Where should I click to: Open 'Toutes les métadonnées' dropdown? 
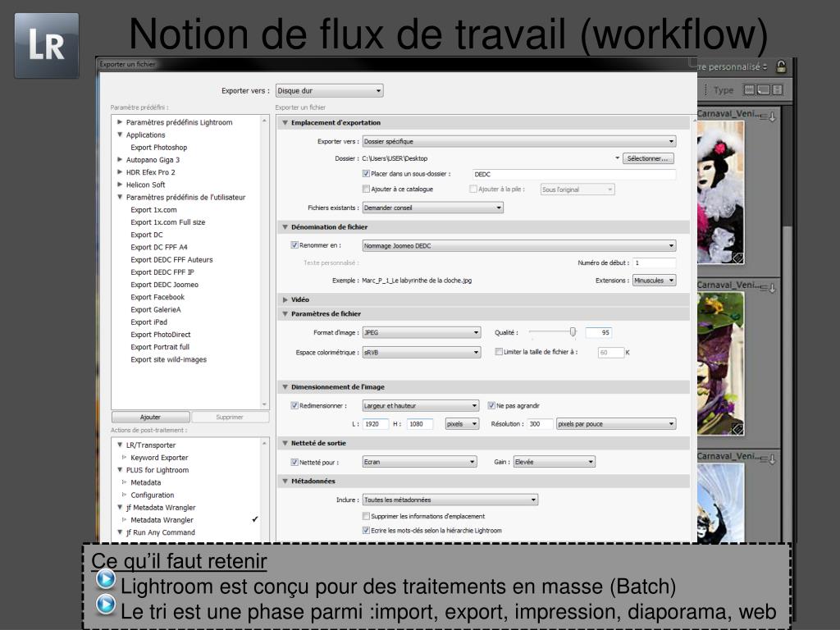(450, 500)
